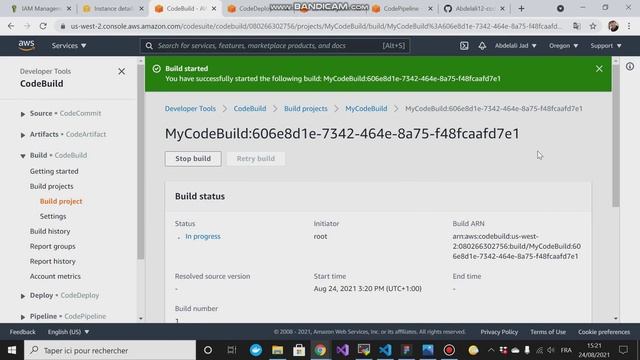Bookmark this page with the star icon

click(593, 26)
